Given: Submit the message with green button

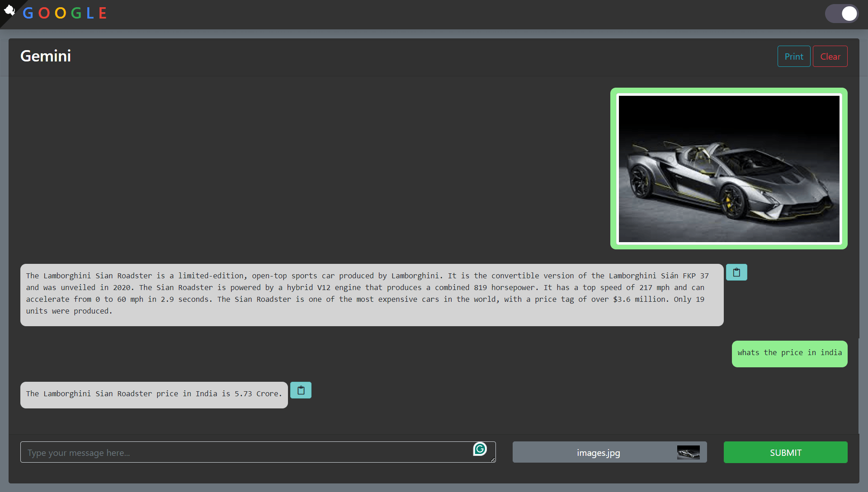Looking at the screenshot, I should click(x=785, y=452).
